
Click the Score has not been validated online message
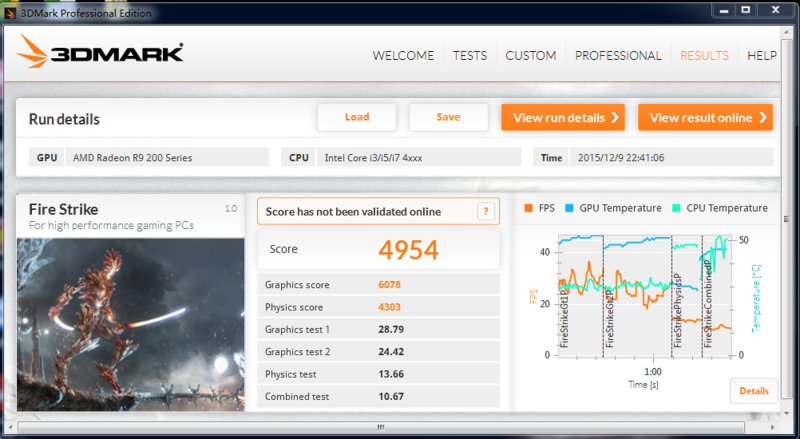click(x=353, y=212)
